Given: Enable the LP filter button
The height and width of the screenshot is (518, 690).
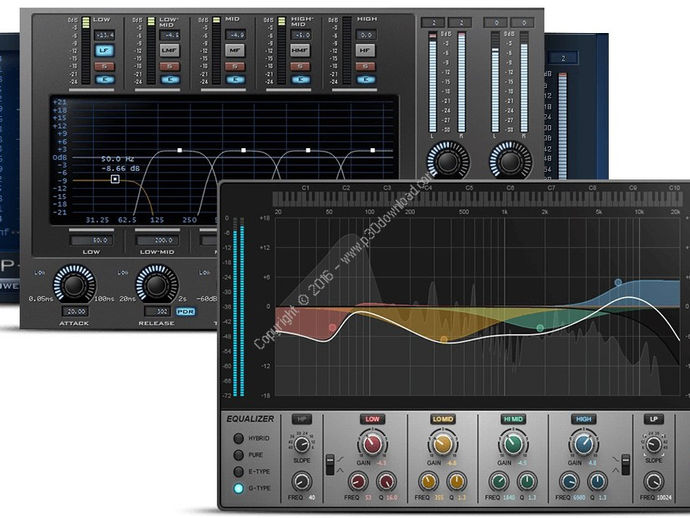Looking at the screenshot, I should pos(654,419).
